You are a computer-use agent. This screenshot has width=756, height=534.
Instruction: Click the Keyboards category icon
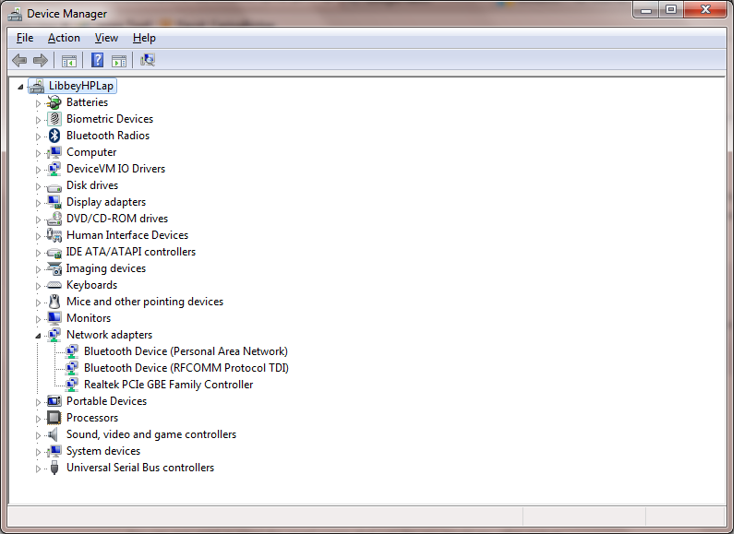54,286
